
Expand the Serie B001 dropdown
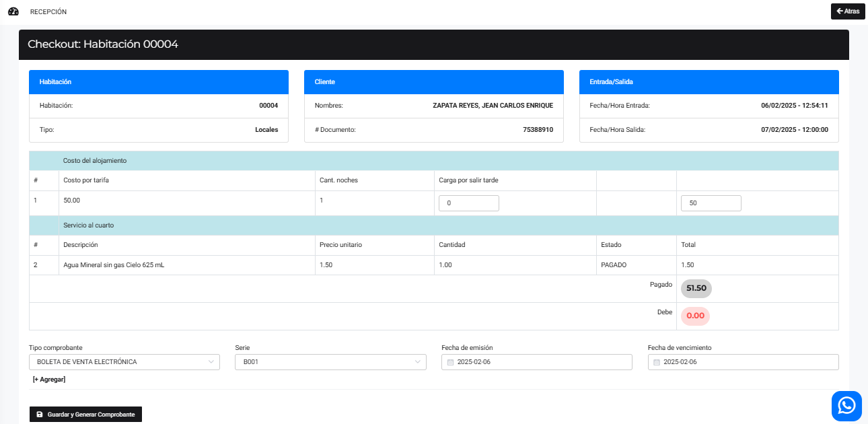pos(330,362)
